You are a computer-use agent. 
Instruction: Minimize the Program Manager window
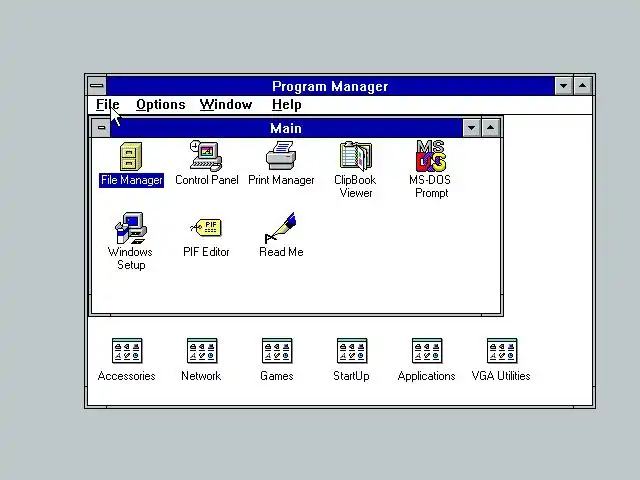pos(564,86)
